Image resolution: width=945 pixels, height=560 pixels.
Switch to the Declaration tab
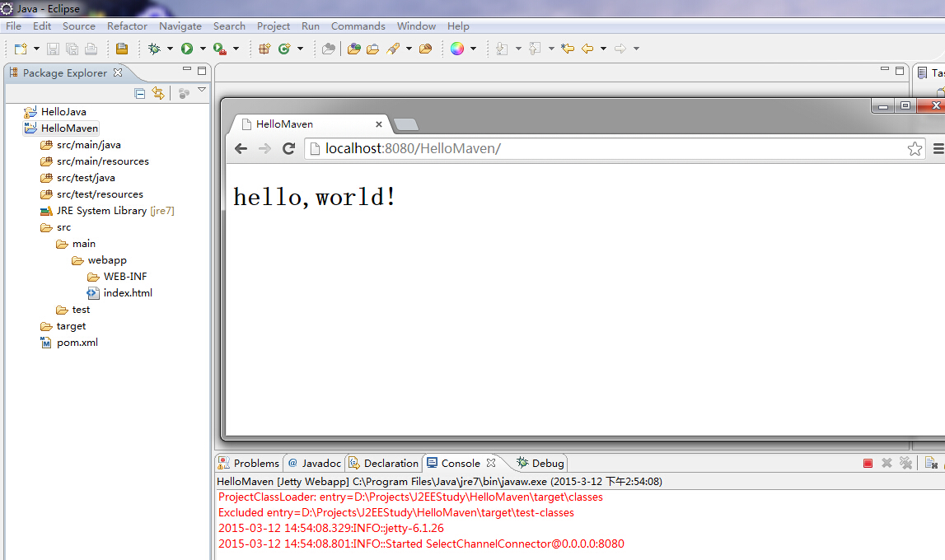click(x=383, y=463)
